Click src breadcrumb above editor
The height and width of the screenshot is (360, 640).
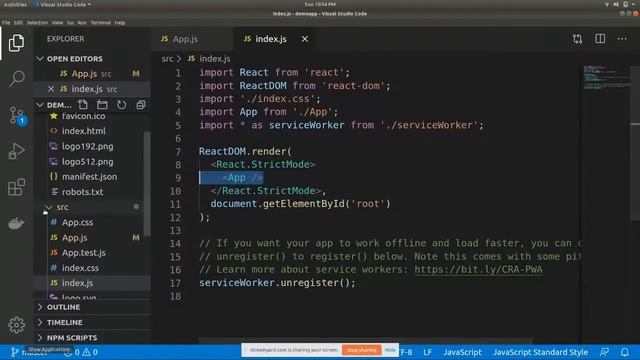tap(167, 59)
